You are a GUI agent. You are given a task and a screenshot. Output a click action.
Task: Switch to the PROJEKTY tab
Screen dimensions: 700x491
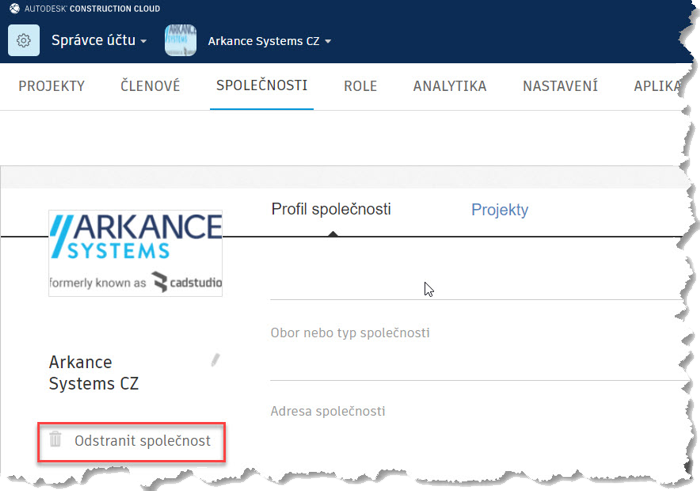pyautogui.click(x=51, y=86)
